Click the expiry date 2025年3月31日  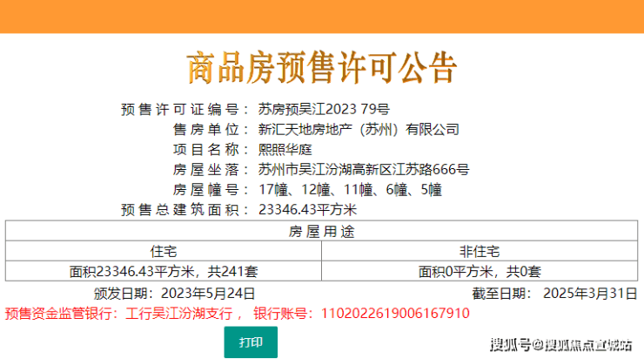tap(590, 294)
